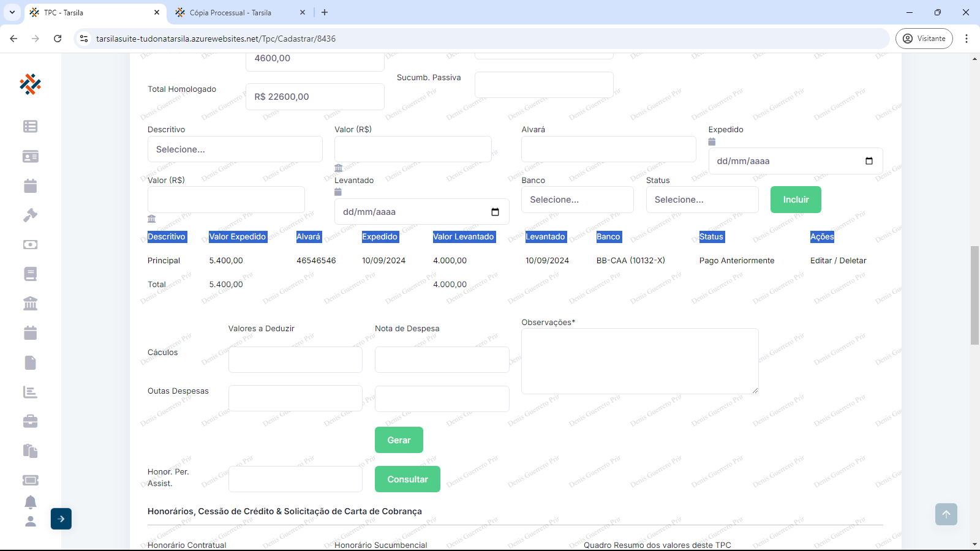
Task: Click the notifications bell icon
Action: click(x=30, y=502)
